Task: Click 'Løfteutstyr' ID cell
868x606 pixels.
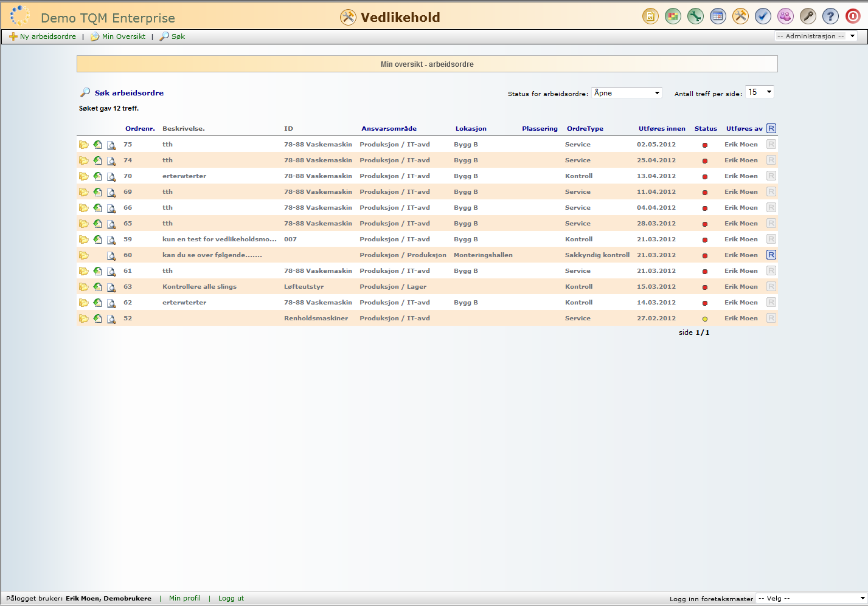Action: click(304, 287)
